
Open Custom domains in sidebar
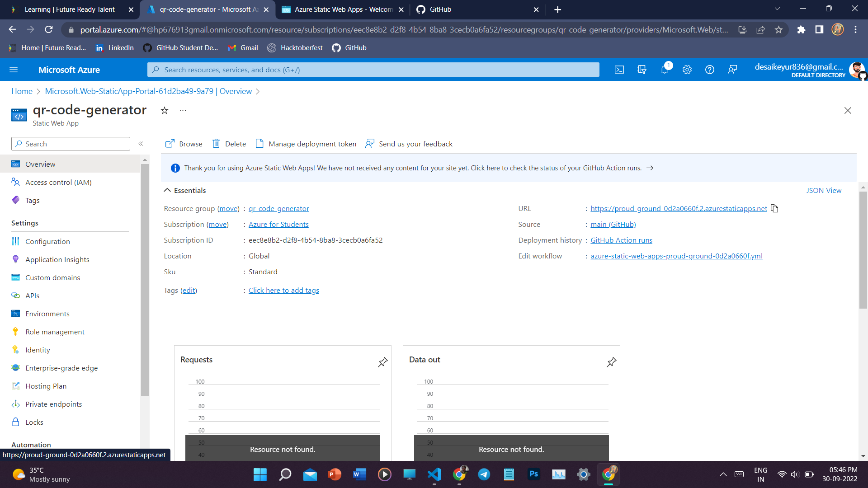pos(52,277)
